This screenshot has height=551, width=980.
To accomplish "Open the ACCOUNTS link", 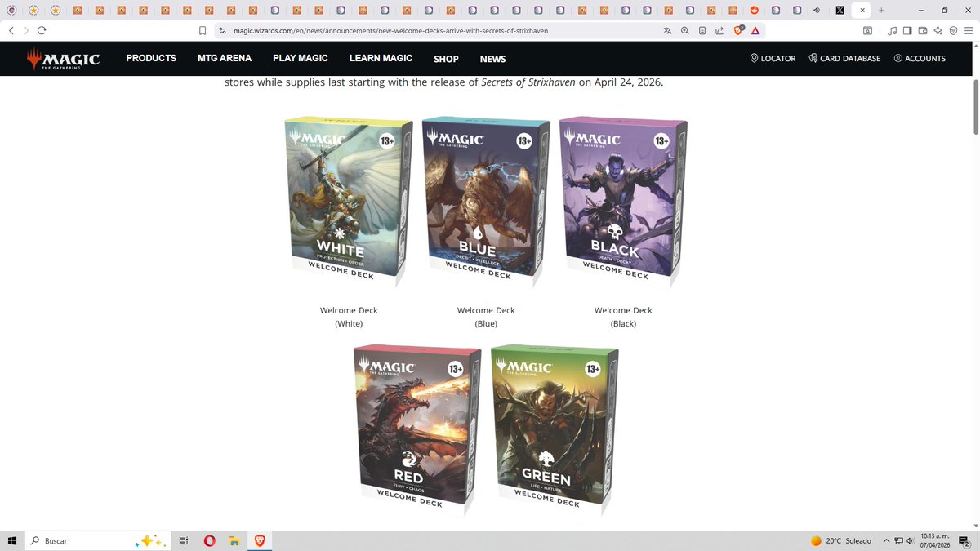I will coord(920,59).
